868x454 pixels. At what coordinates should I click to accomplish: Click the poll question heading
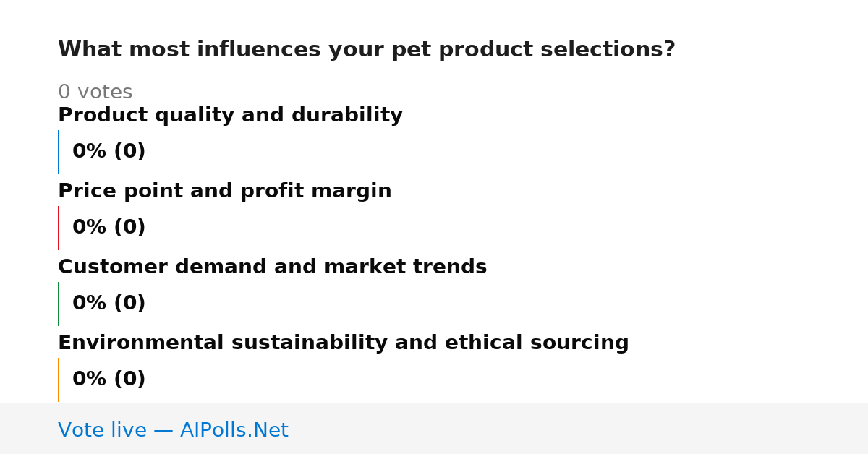[x=366, y=50]
